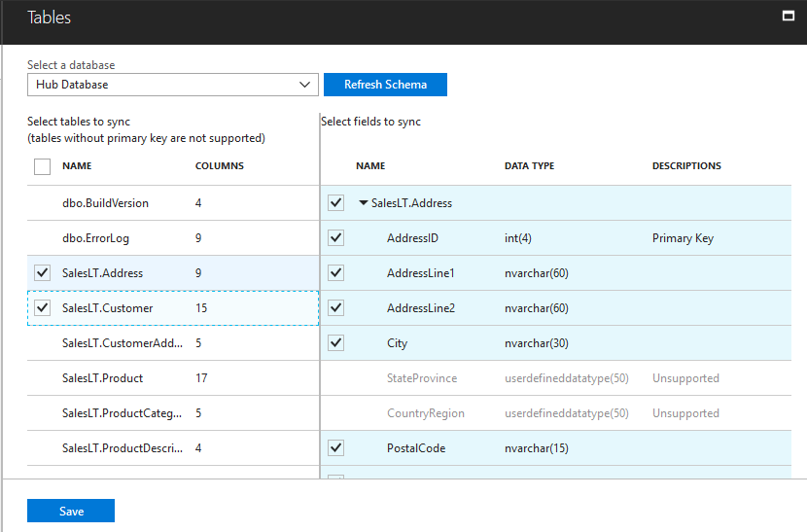Deselect the AddressID field checkbox

(335, 238)
